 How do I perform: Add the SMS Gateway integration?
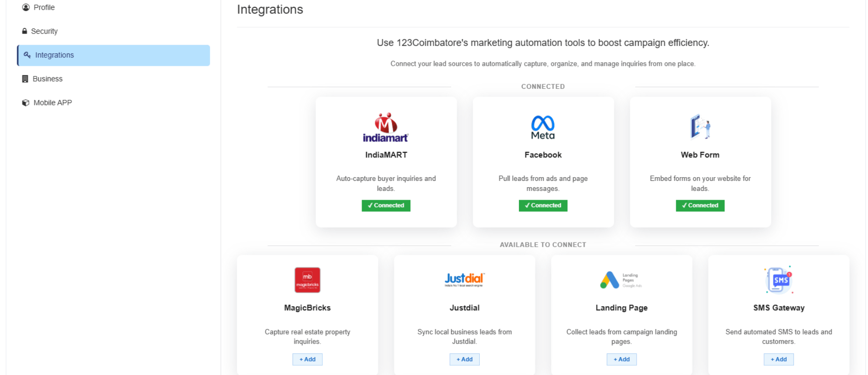(x=779, y=359)
